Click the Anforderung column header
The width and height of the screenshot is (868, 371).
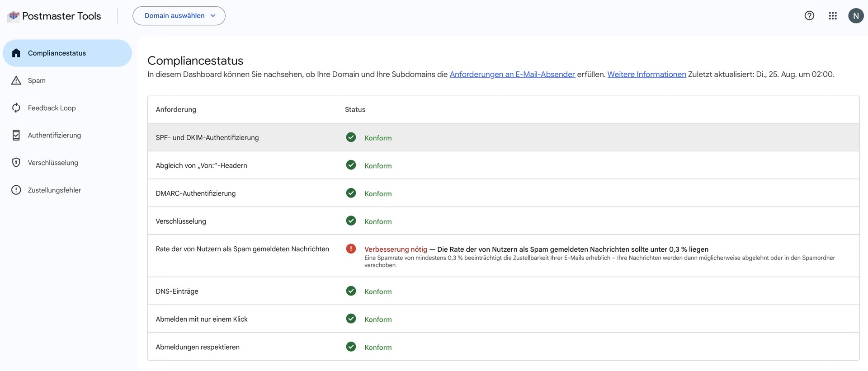pyautogui.click(x=176, y=110)
